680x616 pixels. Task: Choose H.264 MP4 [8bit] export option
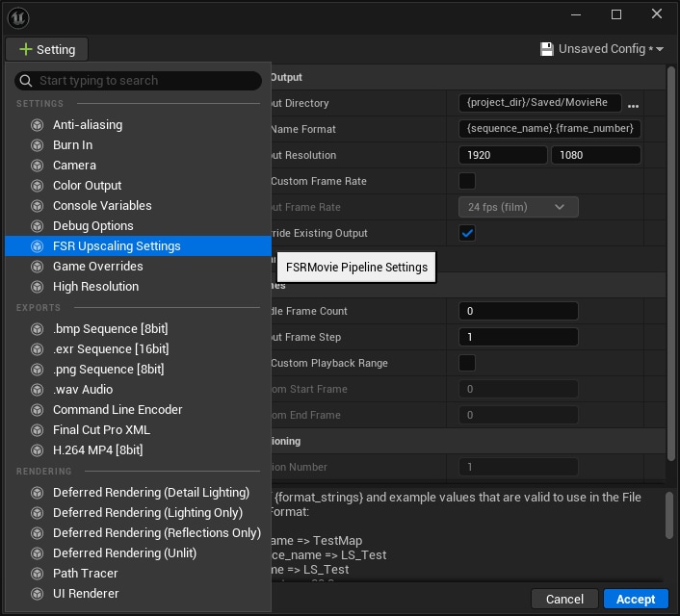97,450
